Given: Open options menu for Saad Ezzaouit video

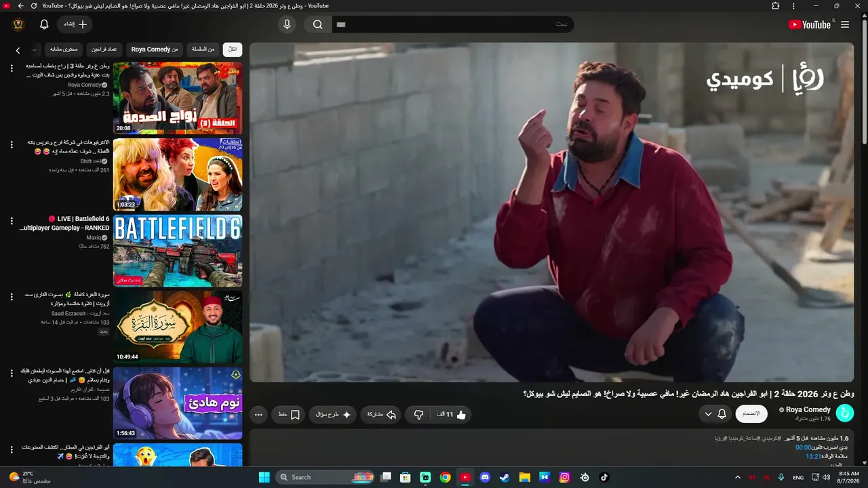Looking at the screenshot, I should click(x=12, y=297).
